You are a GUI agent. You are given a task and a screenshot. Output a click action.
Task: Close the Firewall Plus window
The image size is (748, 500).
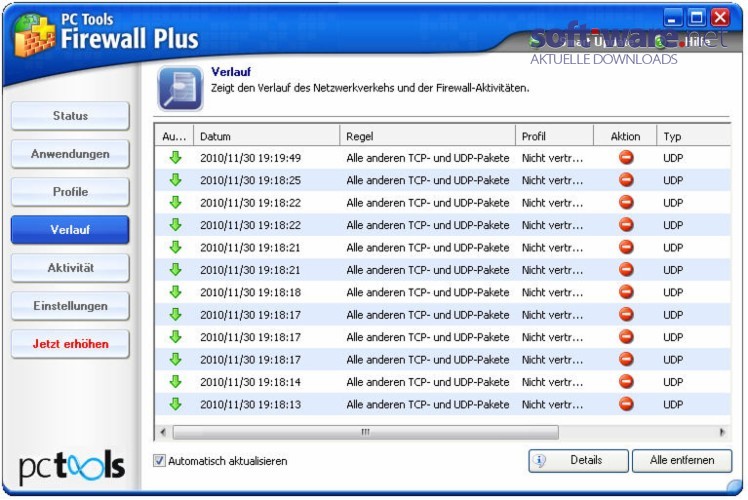pos(720,18)
